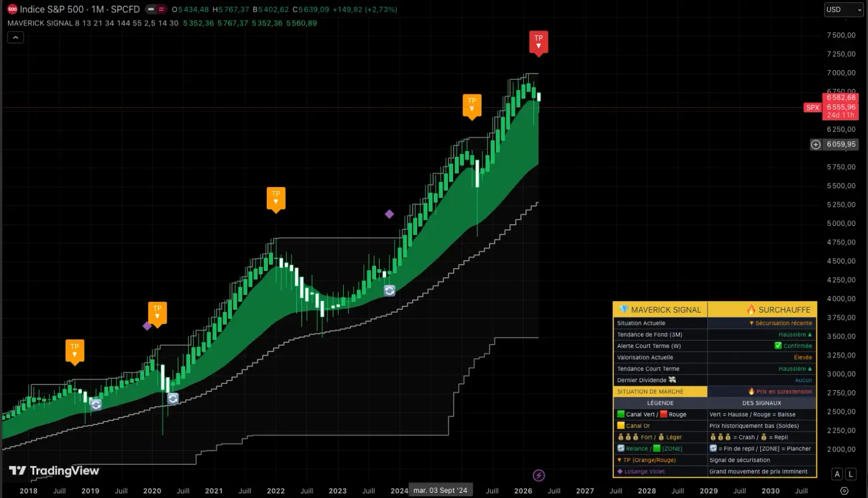Image resolution: width=868 pixels, height=498 pixels.
Task: Click the gold Canal Or square swatch
Action: click(621, 426)
